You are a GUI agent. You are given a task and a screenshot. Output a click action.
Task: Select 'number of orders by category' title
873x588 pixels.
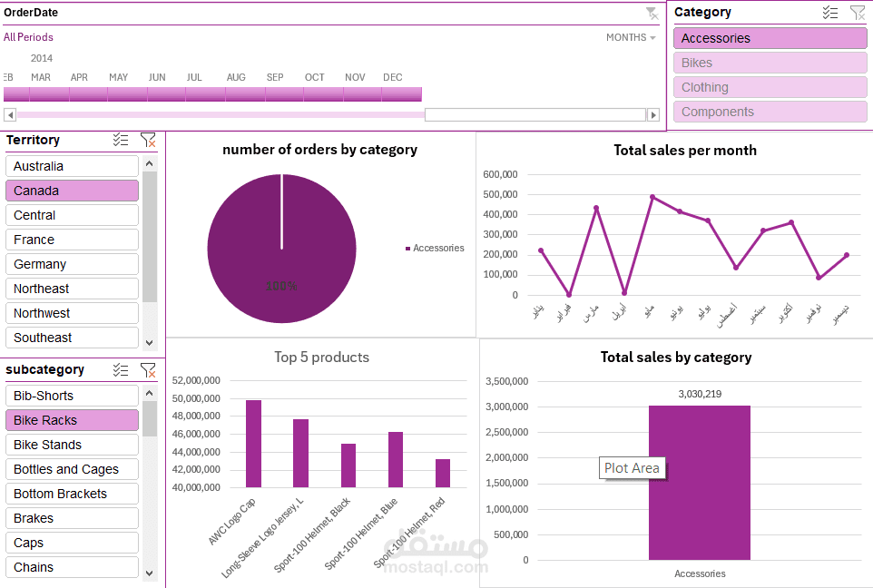tap(320, 150)
